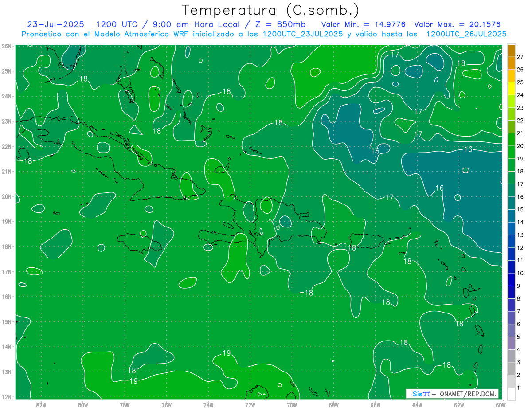This screenshot has height=411, width=532.
Task: Click the "5" color scale label
Action: [519, 337]
